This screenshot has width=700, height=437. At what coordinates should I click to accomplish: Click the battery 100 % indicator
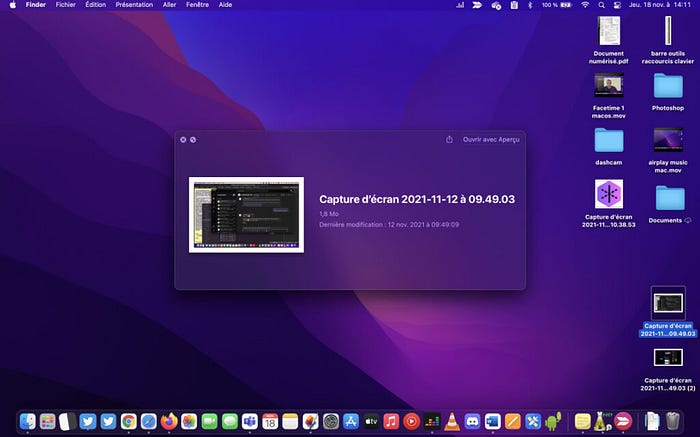click(556, 5)
